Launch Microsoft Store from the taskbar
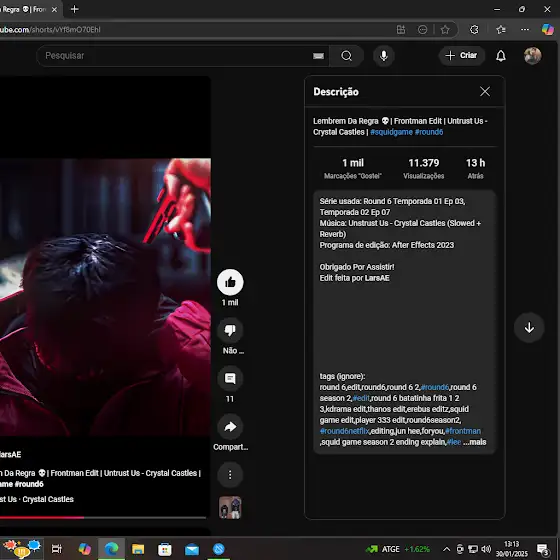 click(x=165, y=549)
